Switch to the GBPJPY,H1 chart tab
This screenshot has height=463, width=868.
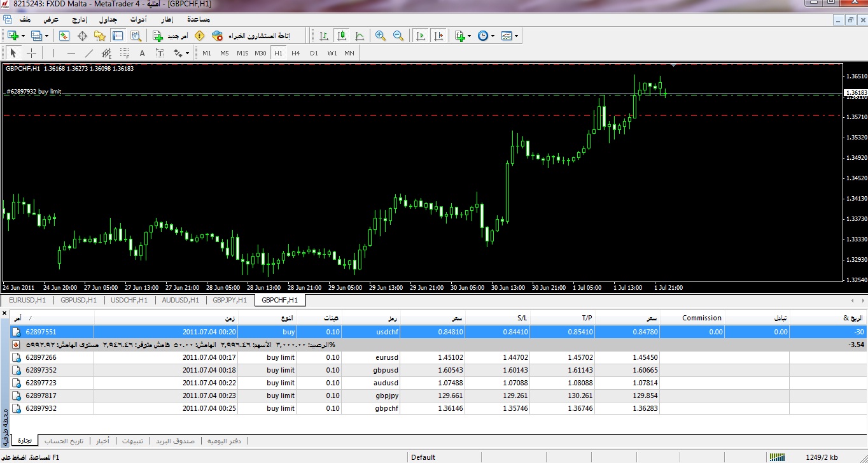(229, 300)
